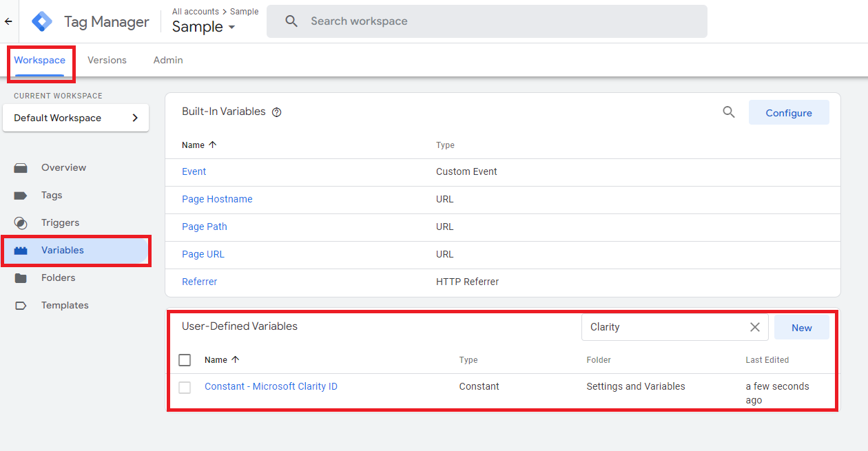Click the Configure button
The width and height of the screenshot is (868, 451).
pos(789,113)
